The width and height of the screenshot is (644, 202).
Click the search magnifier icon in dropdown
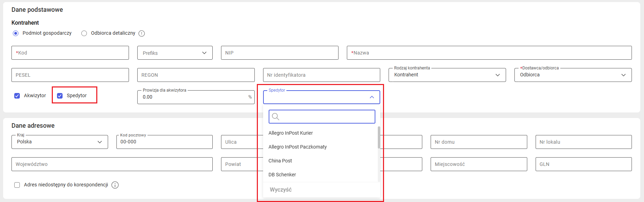coord(276,117)
